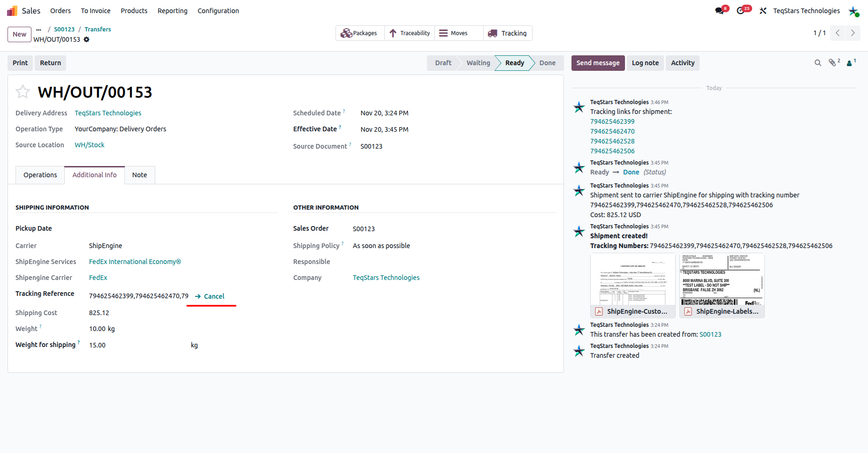Open the Configuration menu
The height and width of the screenshot is (453, 868).
tap(218, 11)
